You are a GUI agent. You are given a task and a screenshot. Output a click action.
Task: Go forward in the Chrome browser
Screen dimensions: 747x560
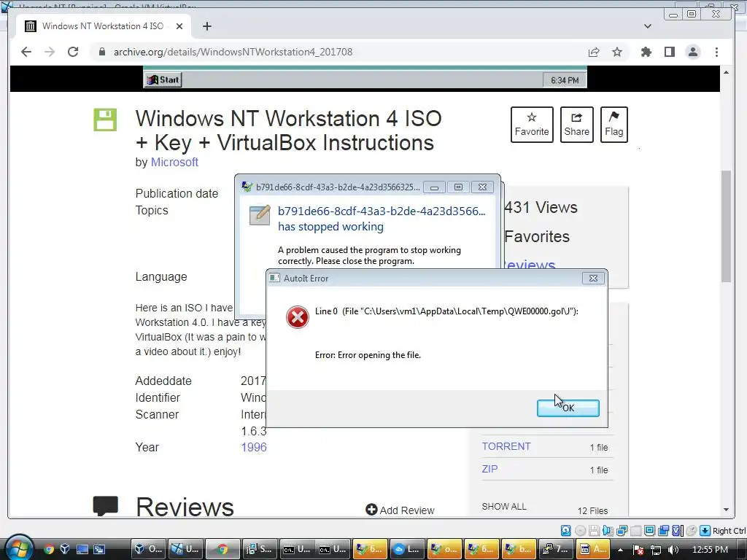50,52
